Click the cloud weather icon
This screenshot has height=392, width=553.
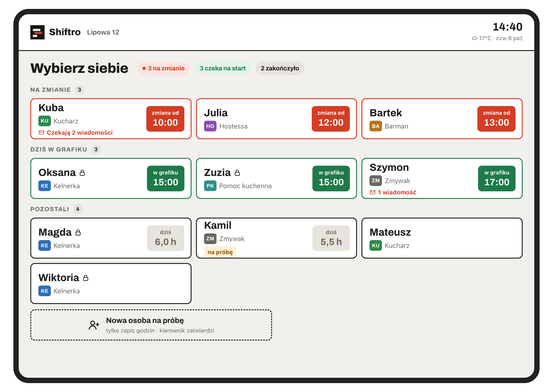474,38
